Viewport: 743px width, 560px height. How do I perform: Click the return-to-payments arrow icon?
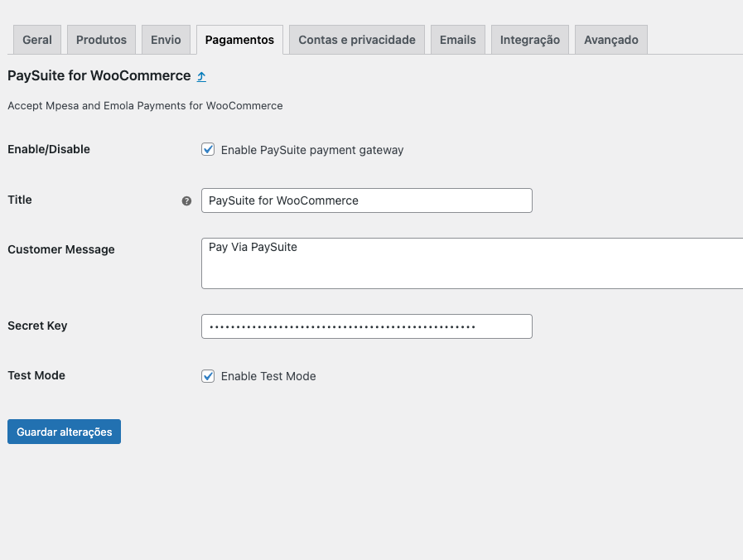[201, 76]
